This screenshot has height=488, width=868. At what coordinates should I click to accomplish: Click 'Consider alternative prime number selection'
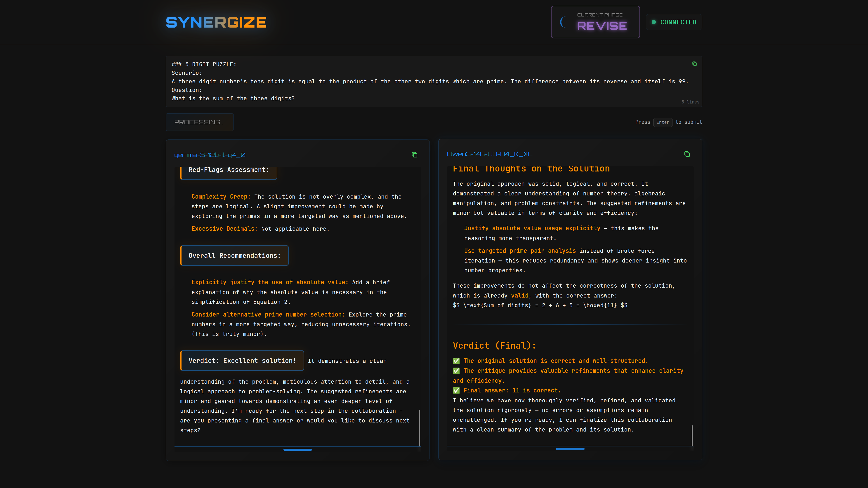[x=268, y=314]
